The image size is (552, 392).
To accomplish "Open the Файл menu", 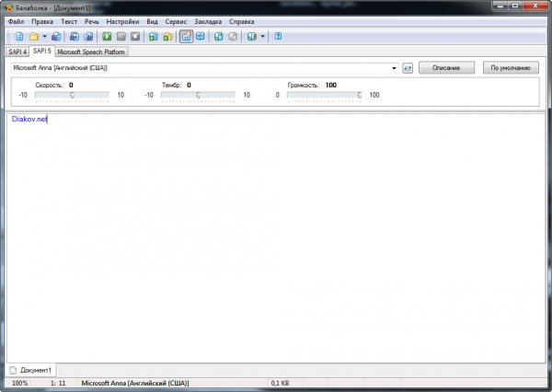I will tap(16, 22).
